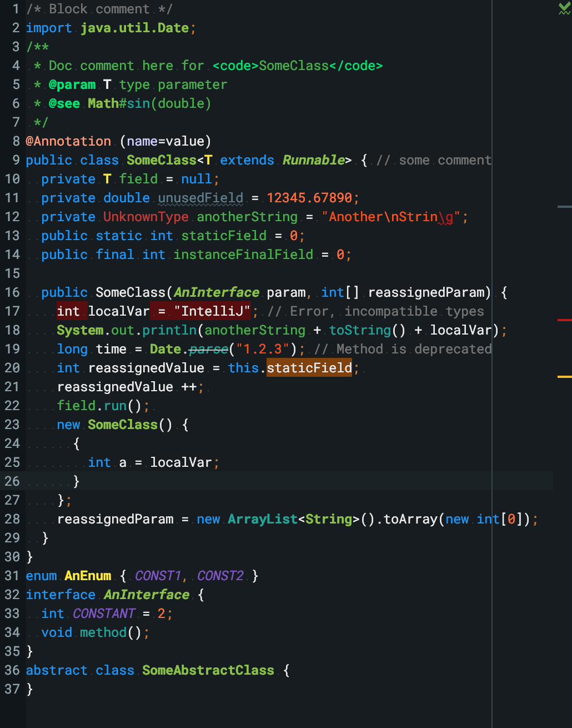Click the Runnable interface reference

[313, 159]
